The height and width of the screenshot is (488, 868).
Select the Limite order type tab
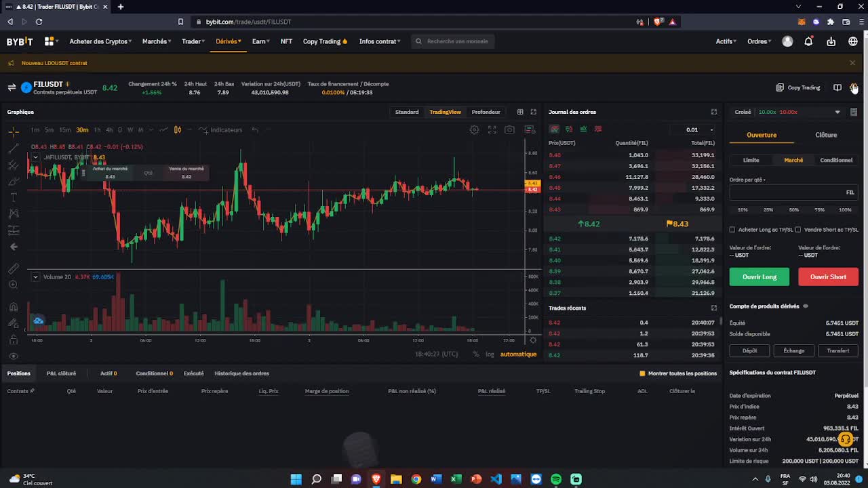pos(751,160)
